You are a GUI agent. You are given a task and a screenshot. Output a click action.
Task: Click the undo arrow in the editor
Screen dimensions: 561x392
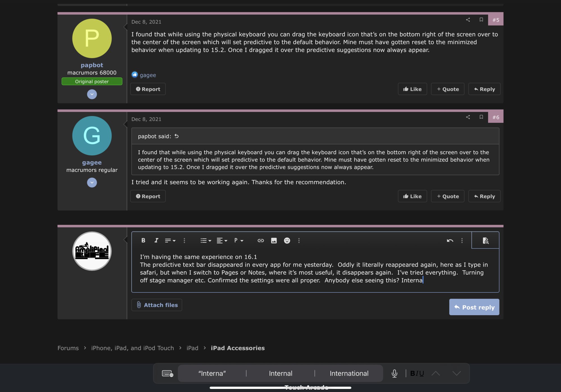pos(450,240)
